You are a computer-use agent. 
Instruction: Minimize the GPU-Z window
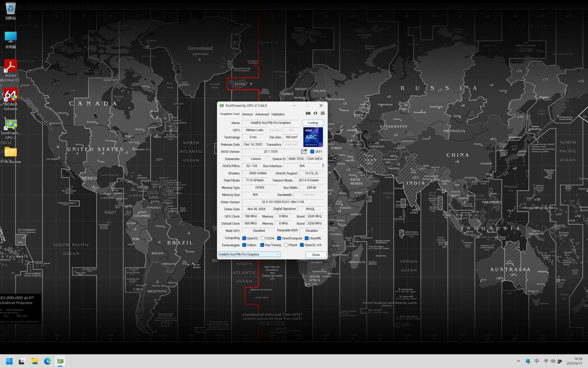[294, 105]
